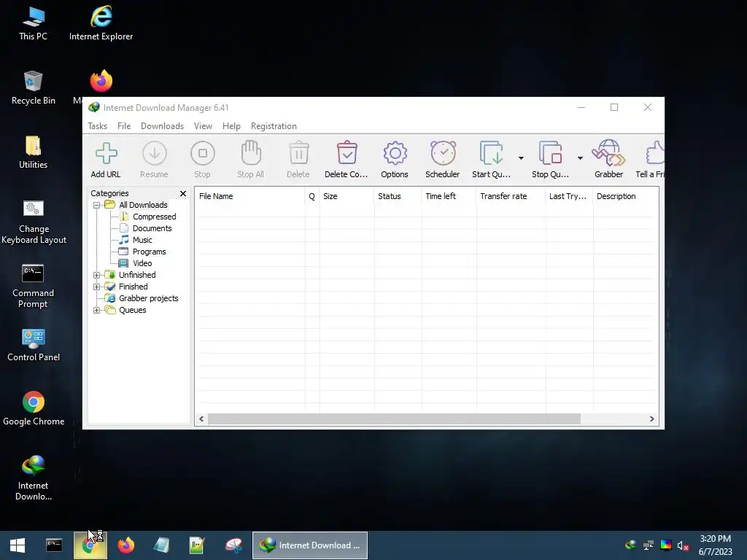Select the Compressed category

coord(155,217)
